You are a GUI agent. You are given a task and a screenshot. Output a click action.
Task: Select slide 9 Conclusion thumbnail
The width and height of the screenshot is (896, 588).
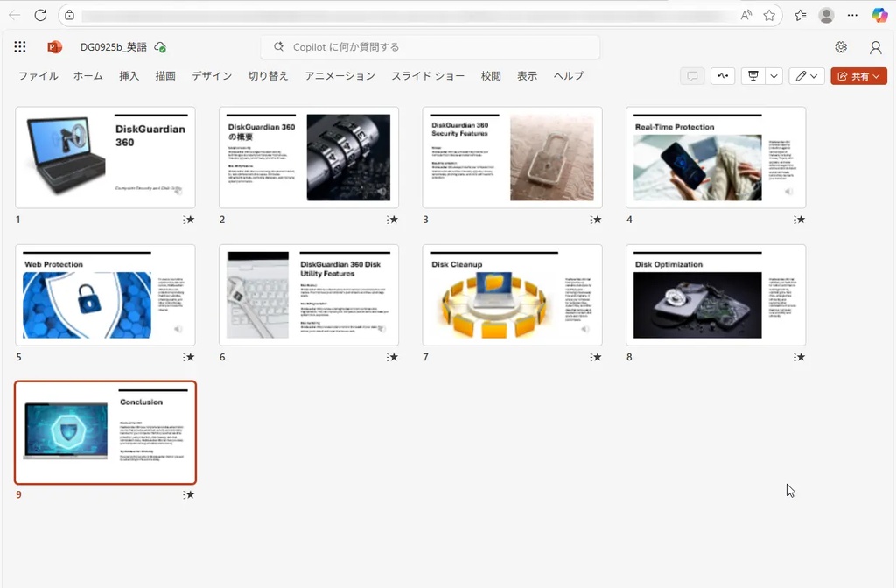(105, 432)
